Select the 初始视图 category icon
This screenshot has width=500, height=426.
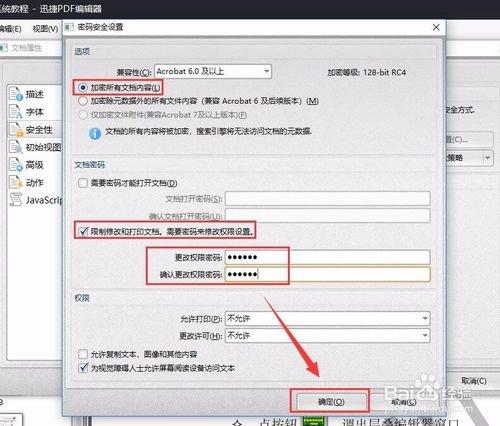pos(16,147)
